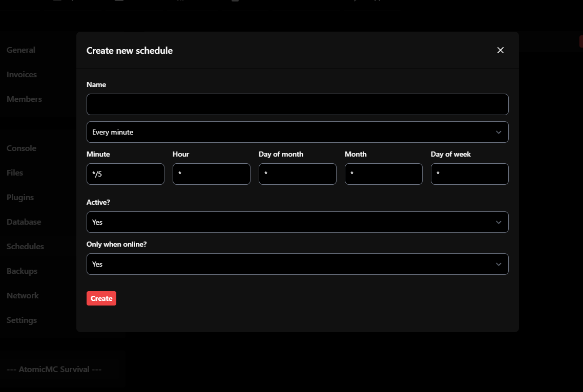Click the Hour cron input
Image resolution: width=583 pixels, height=392 pixels.
211,174
